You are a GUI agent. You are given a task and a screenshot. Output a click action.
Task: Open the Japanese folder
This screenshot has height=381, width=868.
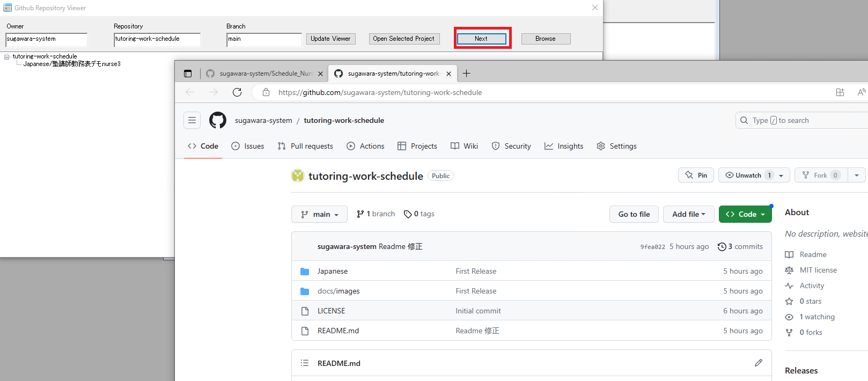(x=333, y=271)
